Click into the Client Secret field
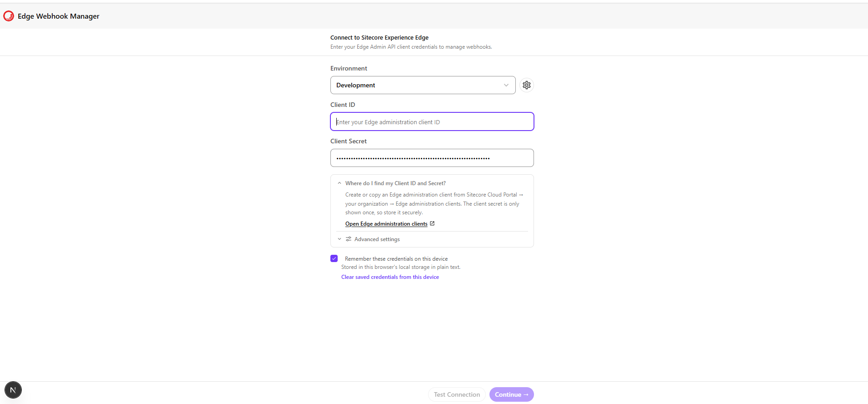The width and height of the screenshot is (868, 404). (432, 158)
